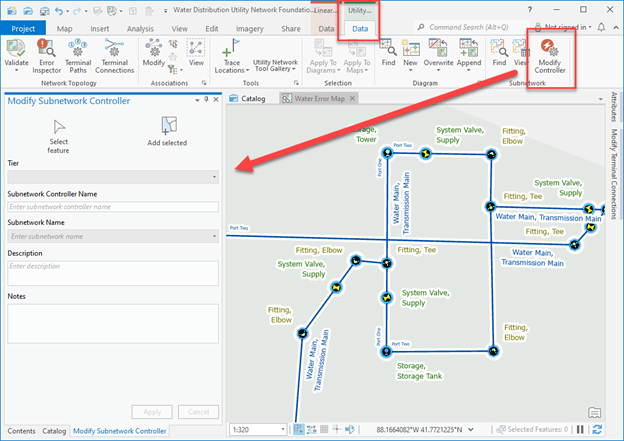Screen dimensions: 624x441
Task: Click the Cancel button
Action: (198, 412)
